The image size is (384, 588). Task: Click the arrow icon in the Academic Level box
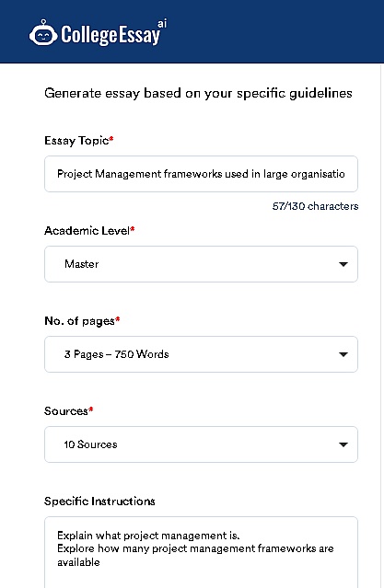tap(343, 264)
